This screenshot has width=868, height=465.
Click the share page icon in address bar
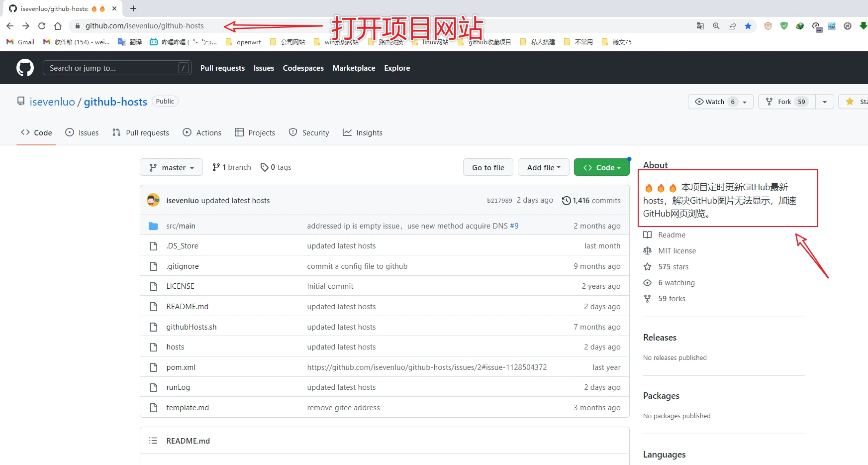[732, 26]
